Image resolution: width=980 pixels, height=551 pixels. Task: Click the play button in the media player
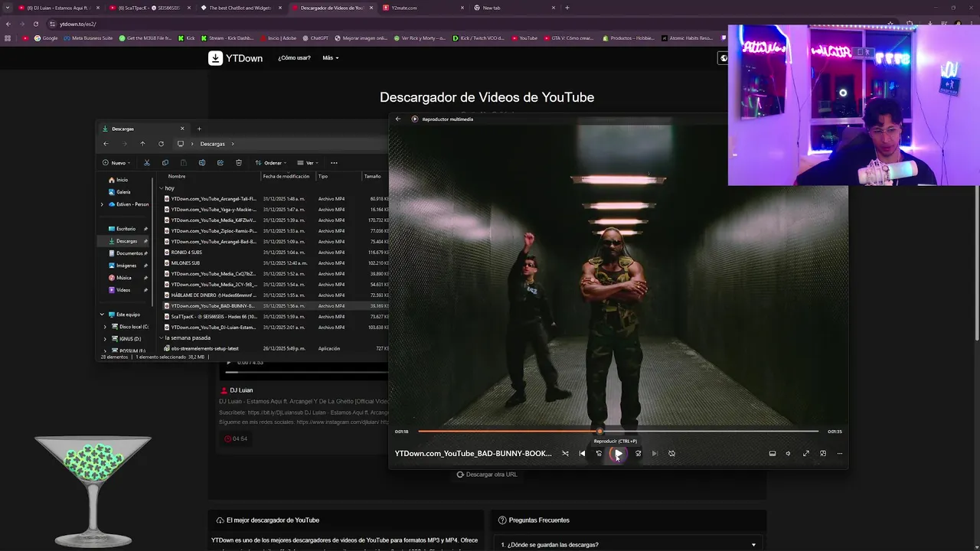point(618,453)
